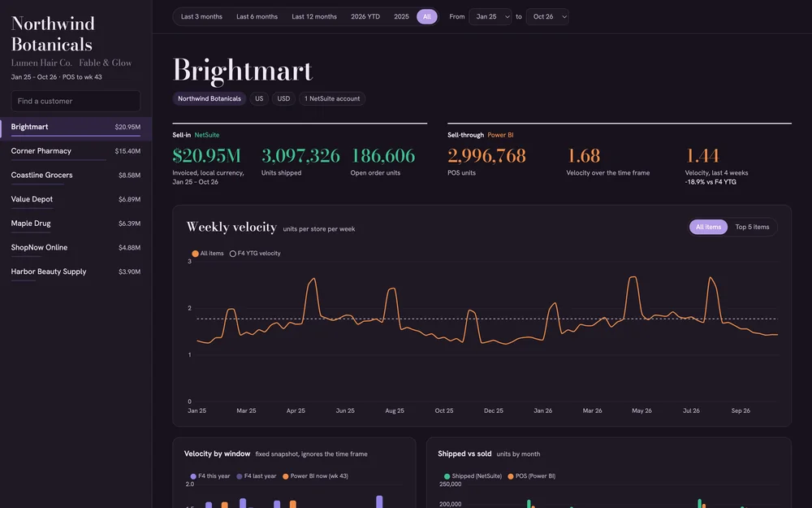
Task: Toggle chart to All items
Action: (708, 227)
